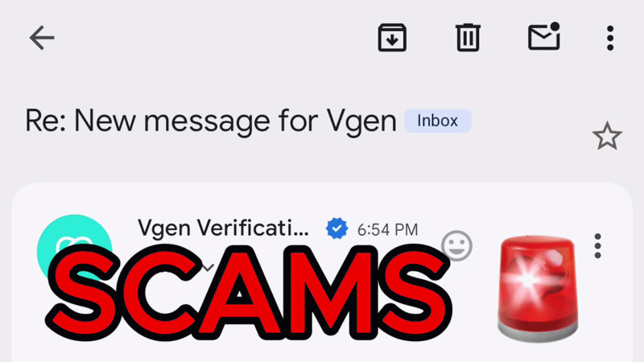
Task: Select the Re: New message subject
Action: click(x=211, y=121)
